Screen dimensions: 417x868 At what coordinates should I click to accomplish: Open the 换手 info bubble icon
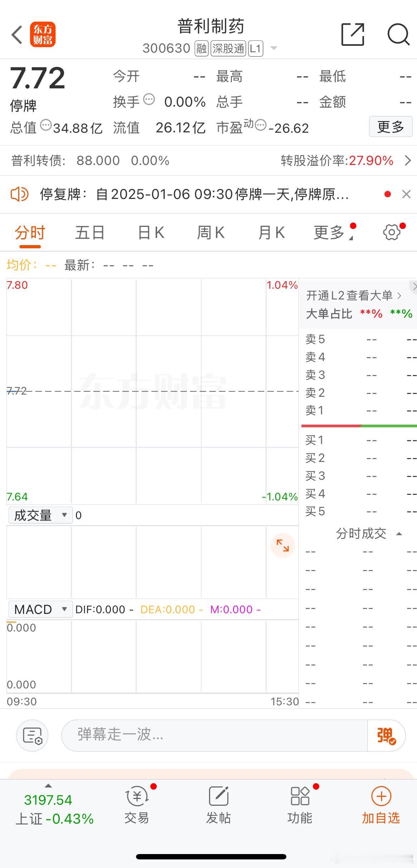click(149, 99)
